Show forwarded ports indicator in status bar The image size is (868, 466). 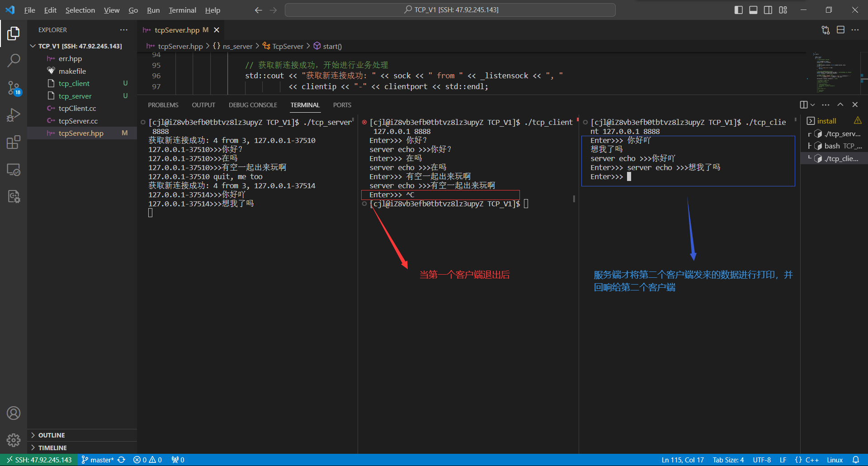pyautogui.click(x=178, y=460)
